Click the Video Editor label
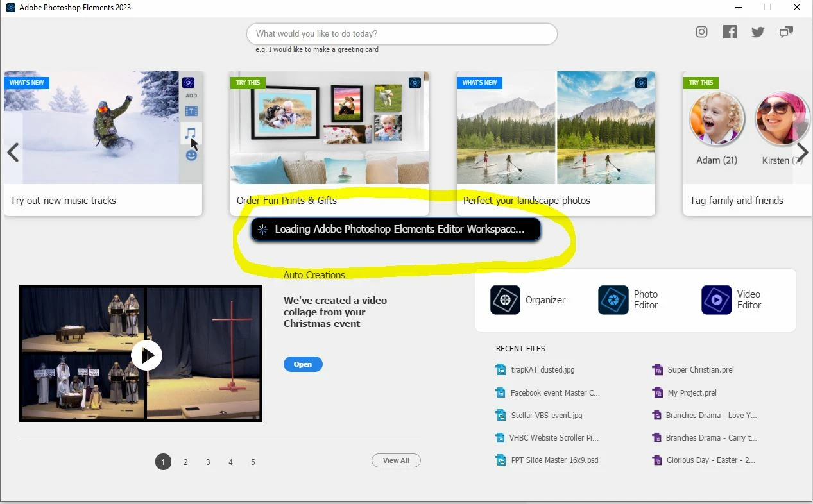Image resolution: width=813 pixels, height=504 pixels. (749, 299)
